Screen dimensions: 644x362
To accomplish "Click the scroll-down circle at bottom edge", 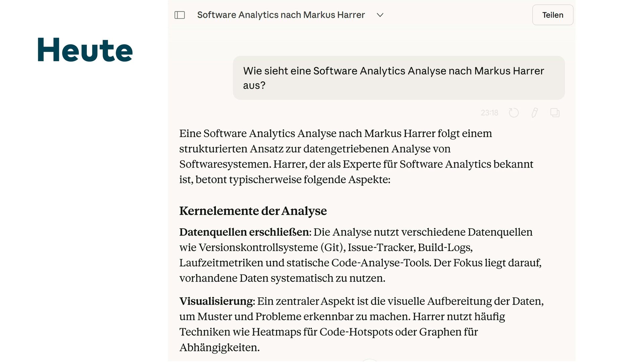I will [370, 361].
